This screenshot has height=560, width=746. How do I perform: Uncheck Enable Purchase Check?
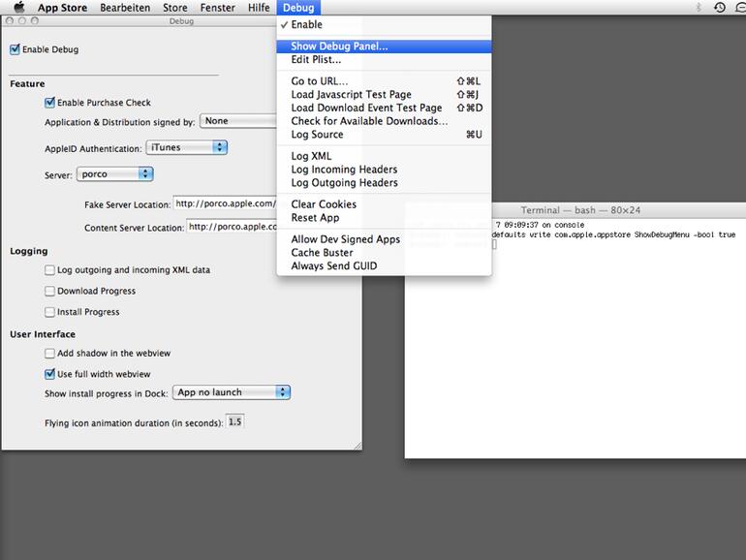pos(49,103)
